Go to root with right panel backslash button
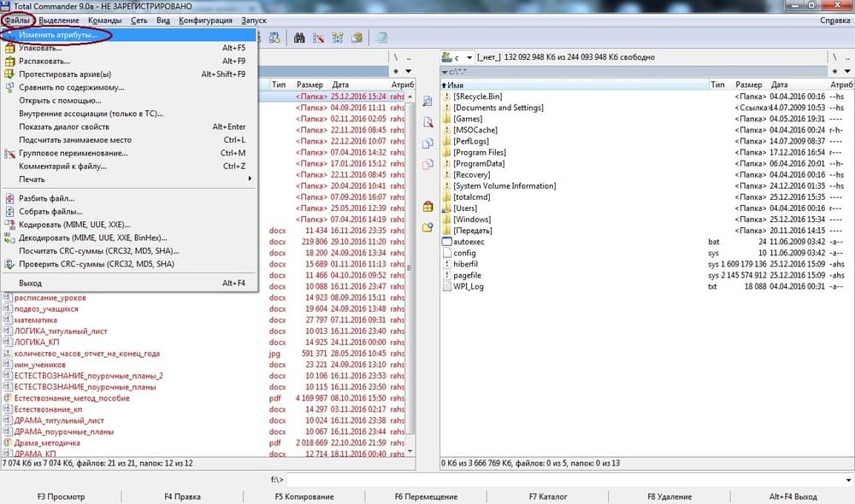The image size is (855, 504). pos(834,57)
